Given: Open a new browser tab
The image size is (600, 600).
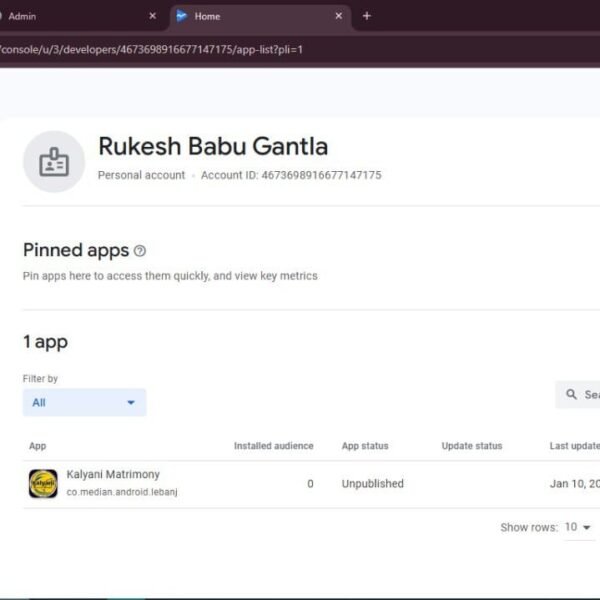Looking at the screenshot, I should tap(367, 16).
